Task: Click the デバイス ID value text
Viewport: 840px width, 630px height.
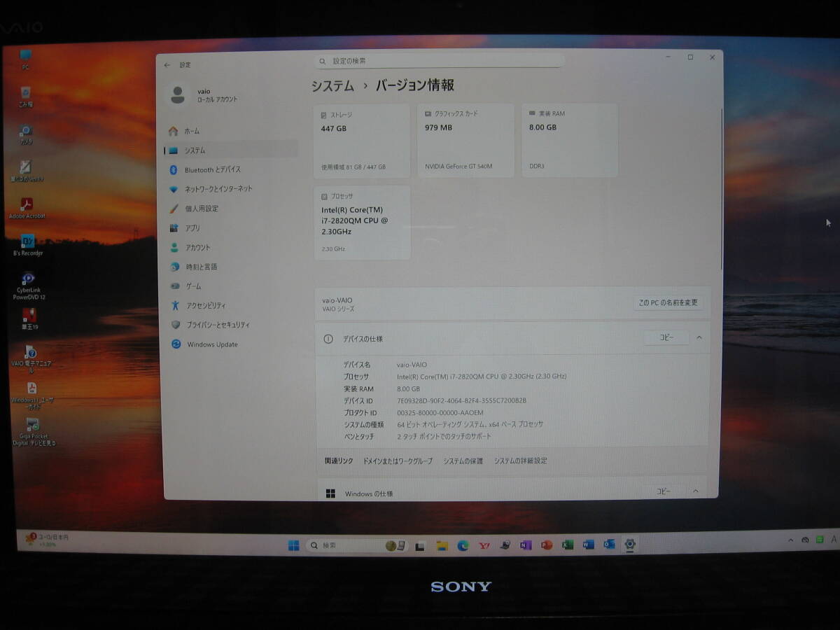Action: coord(461,400)
